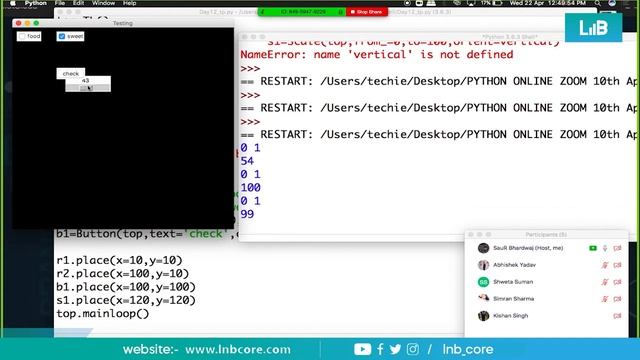Select participant SauR Bhardwaj (Host, me)
The image size is (640, 360).
coord(528,248)
